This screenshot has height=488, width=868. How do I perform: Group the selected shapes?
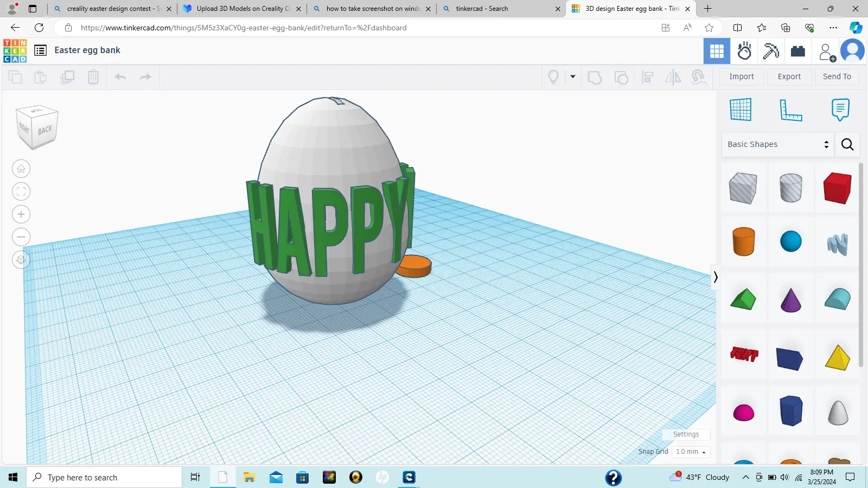(595, 76)
